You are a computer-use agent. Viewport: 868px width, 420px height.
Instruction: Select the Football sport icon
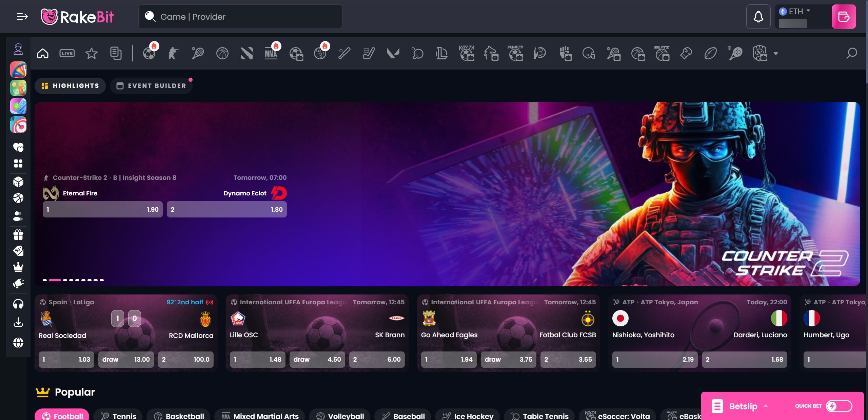(x=150, y=53)
